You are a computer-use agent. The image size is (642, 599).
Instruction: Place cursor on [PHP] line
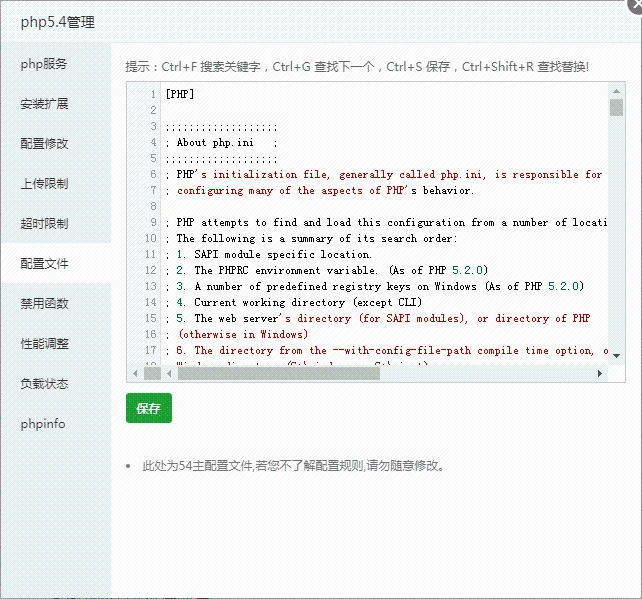pos(180,94)
